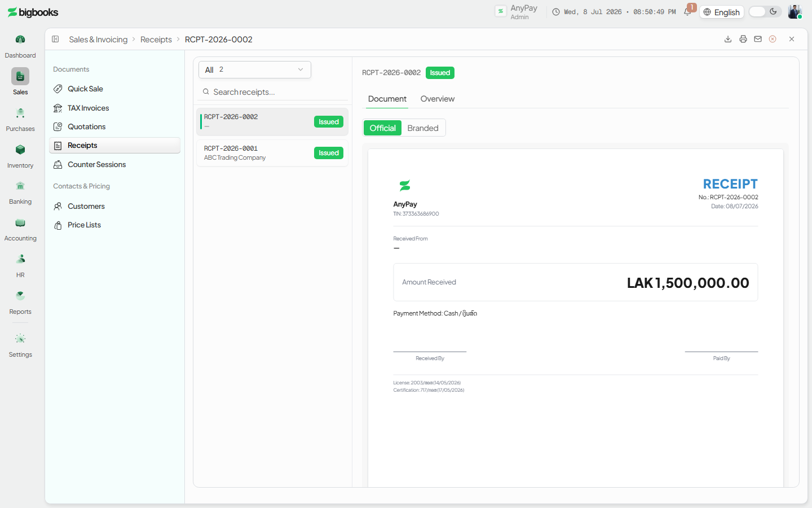Viewport: 812px width, 508px height.
Task: Click the RECEIPT heading in document
Action: [x=730, y=184]
